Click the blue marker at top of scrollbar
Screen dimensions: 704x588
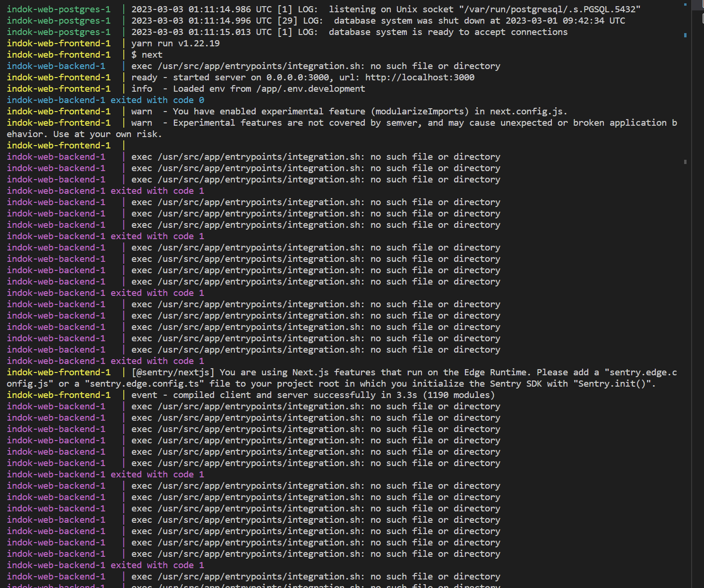coord(686,5)
